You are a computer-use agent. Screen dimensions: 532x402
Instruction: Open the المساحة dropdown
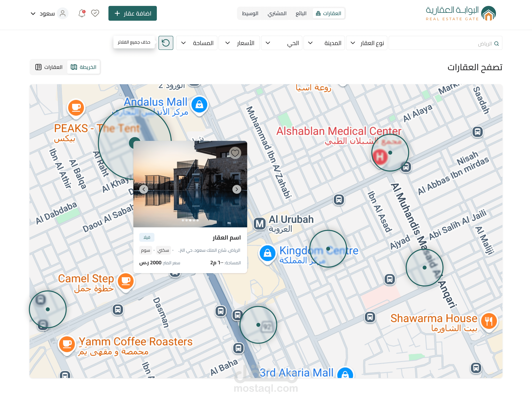point(197,43)
